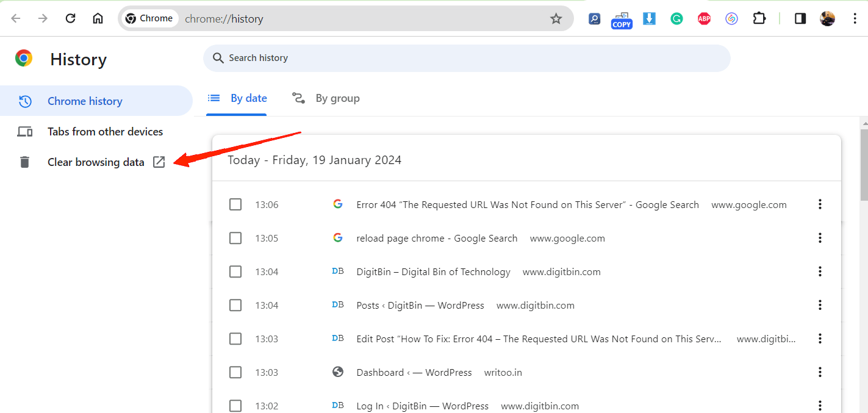
Task: Open the Extensions puzzle-piece menu
Action: (759, 18)
